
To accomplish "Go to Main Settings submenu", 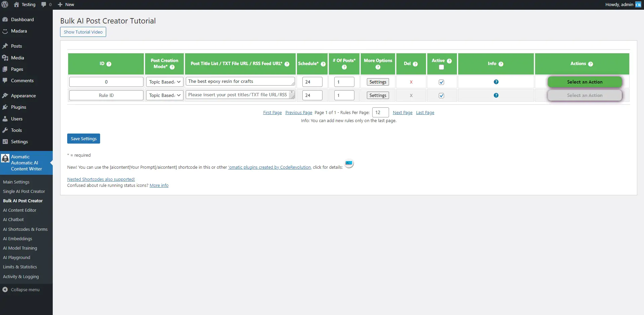I will pos(16,182).
